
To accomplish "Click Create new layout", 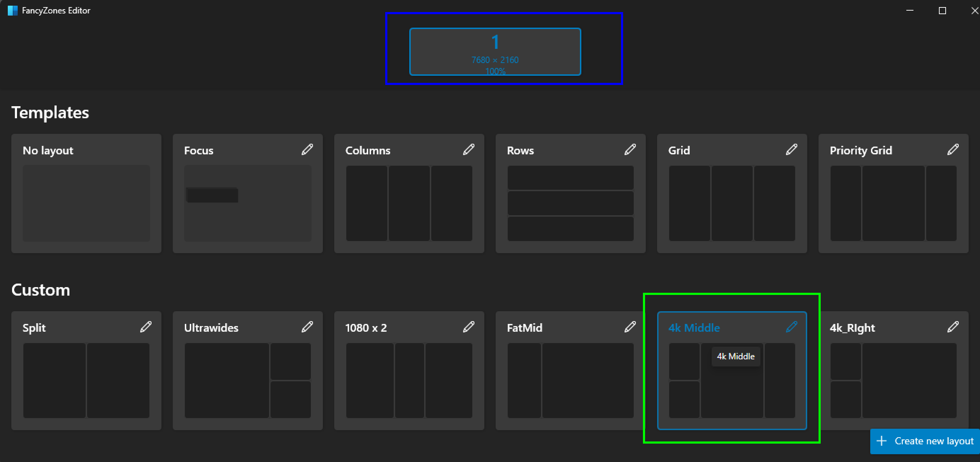I will [924, 441].
